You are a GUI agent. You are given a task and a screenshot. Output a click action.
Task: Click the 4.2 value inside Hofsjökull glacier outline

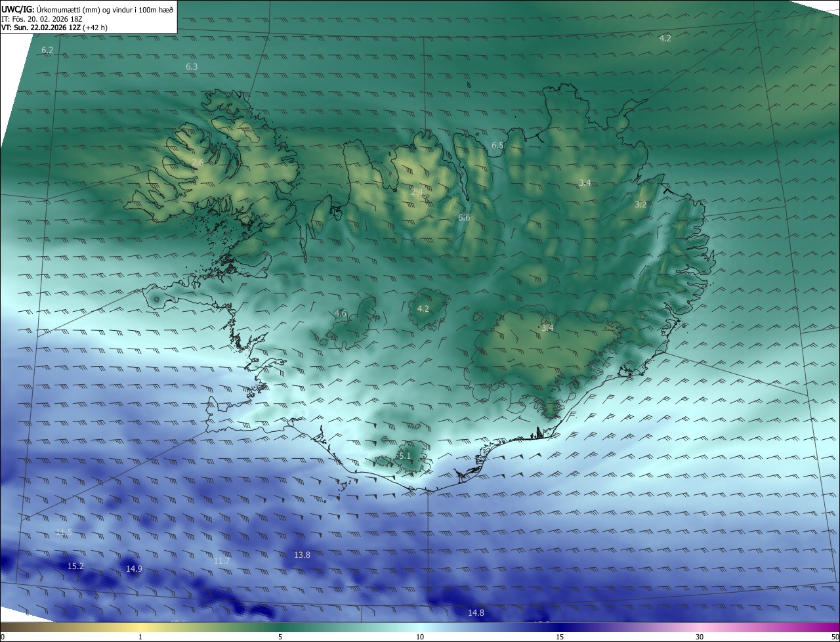423,309
